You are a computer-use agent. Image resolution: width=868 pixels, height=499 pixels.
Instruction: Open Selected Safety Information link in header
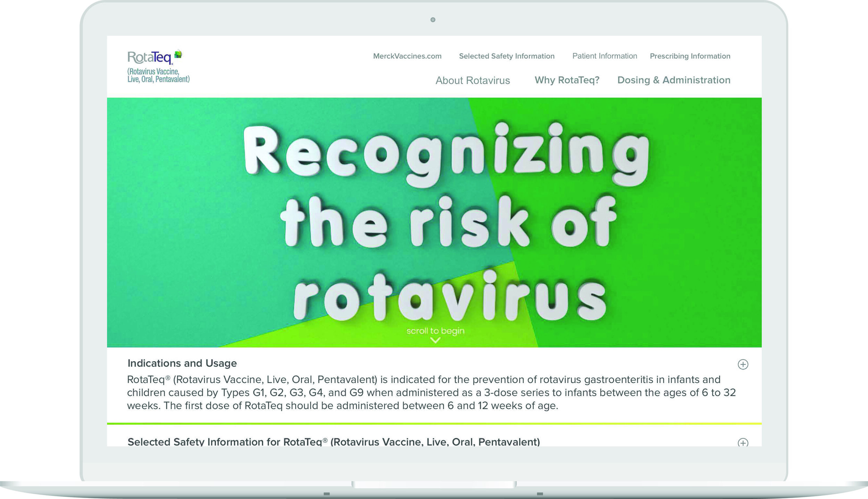(507, 56)
